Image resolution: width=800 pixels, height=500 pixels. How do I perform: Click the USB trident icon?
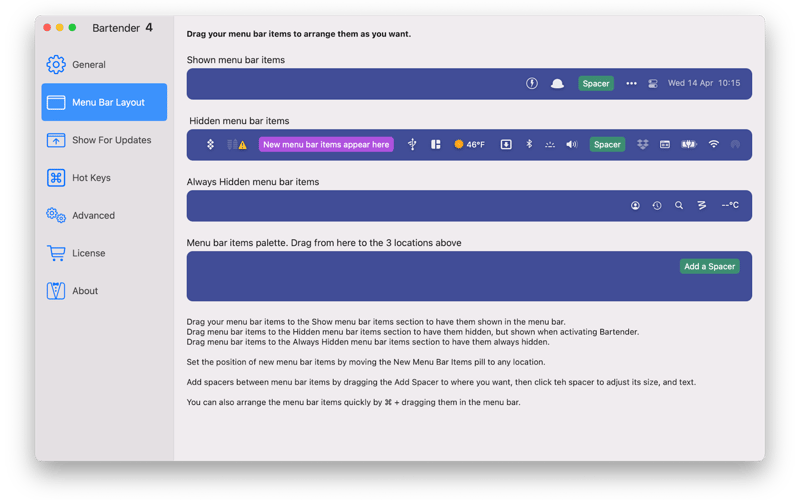412,144
